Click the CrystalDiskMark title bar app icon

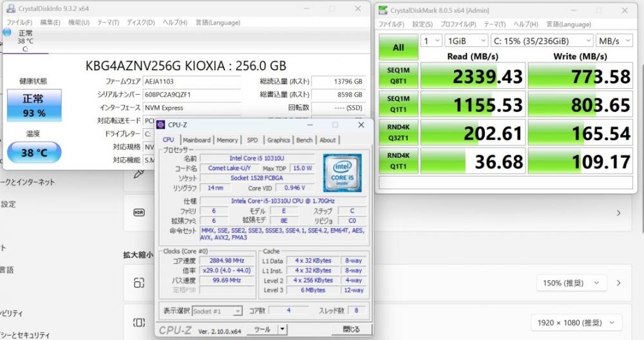click(x=383, y=10)
